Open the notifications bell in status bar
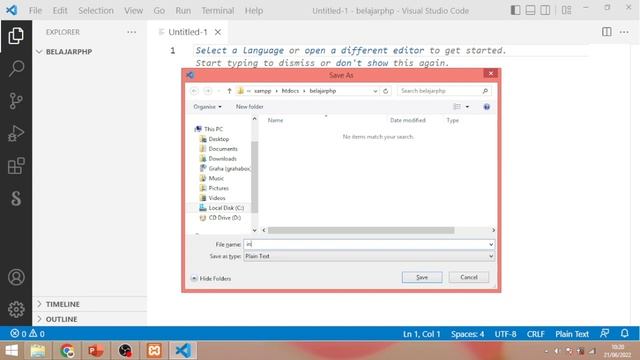The height and width of the screenshot is (360, 640). 624,333
